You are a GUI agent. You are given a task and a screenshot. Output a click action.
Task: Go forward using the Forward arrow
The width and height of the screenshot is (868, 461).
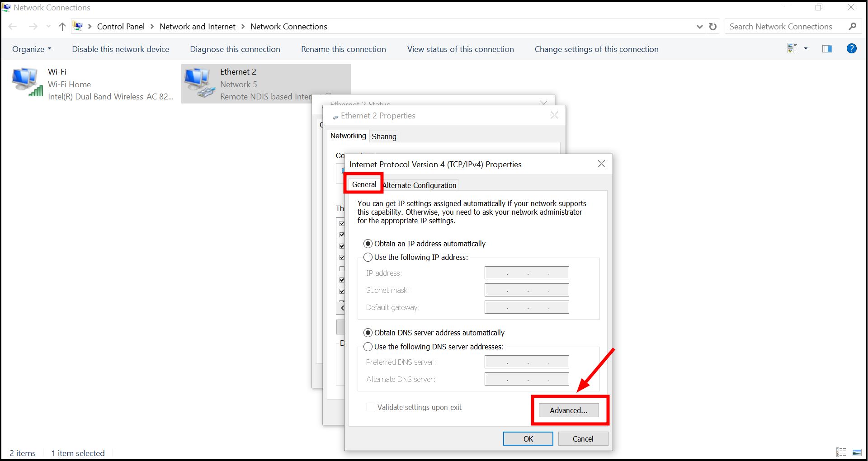(33, 27)
